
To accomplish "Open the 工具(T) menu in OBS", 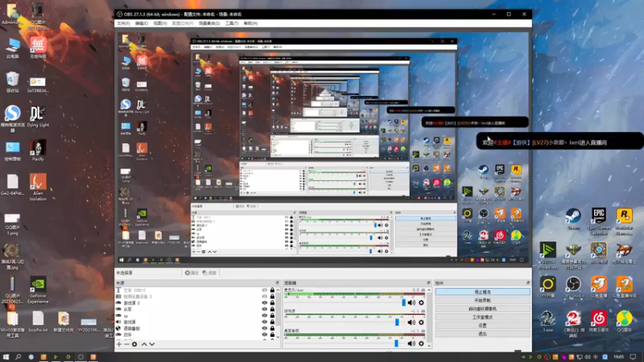I will 232,23.
